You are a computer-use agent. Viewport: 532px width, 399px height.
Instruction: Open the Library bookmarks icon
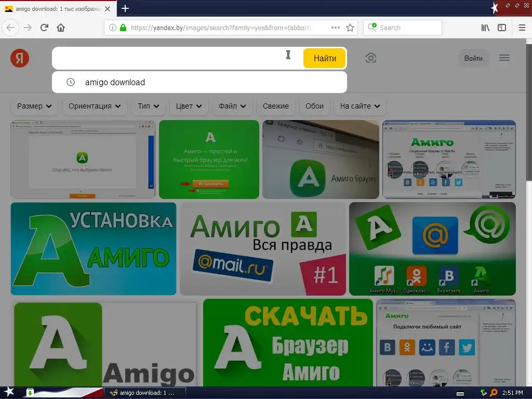485,28
